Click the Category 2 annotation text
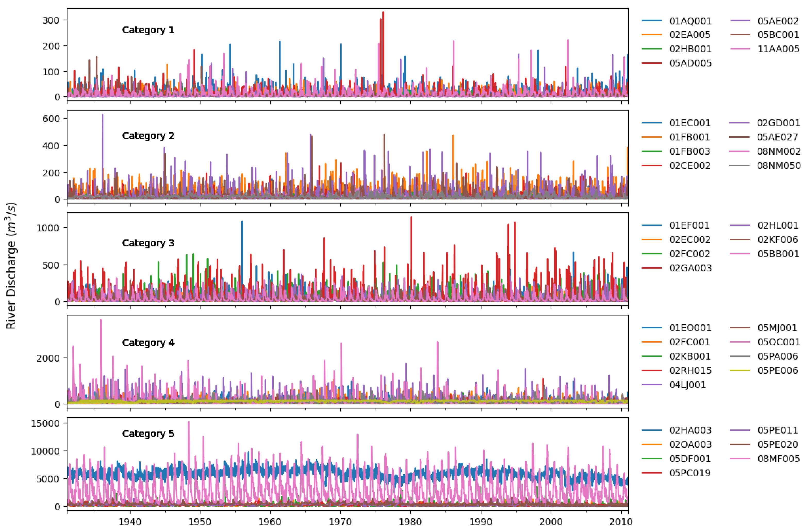The width and height of the screenshot is (804, 532). click(148, 136)
